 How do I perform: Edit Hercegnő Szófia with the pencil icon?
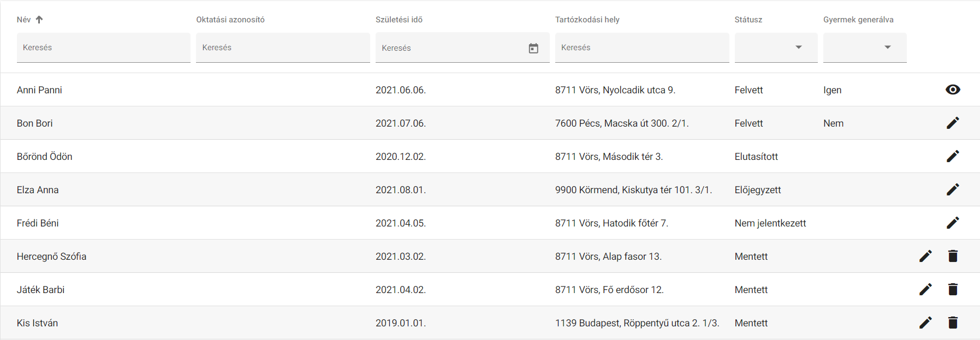[925, 256]
